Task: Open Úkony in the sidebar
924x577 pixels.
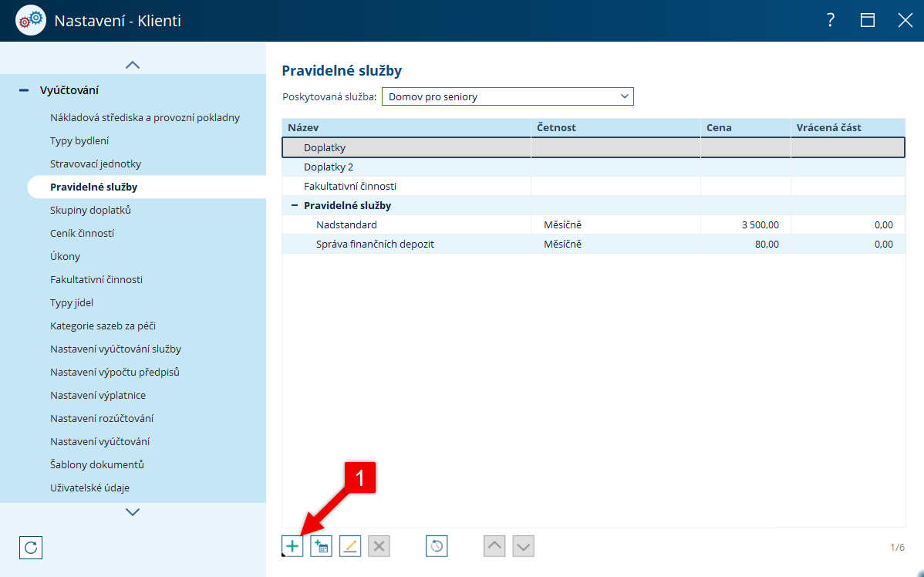Action: (x=66, y=256)
